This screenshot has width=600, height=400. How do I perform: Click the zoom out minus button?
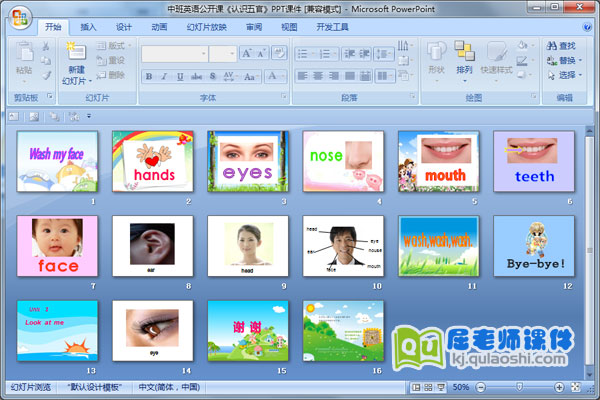[x=481, y=386]
